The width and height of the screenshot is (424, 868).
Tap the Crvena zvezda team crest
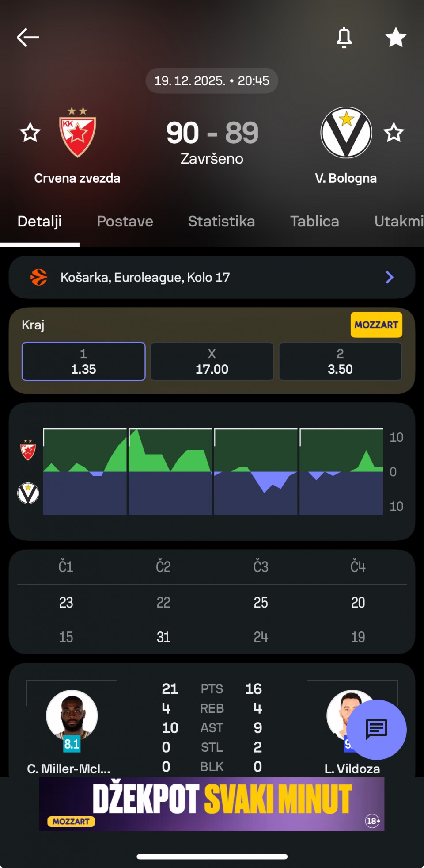tap(78, 134)
